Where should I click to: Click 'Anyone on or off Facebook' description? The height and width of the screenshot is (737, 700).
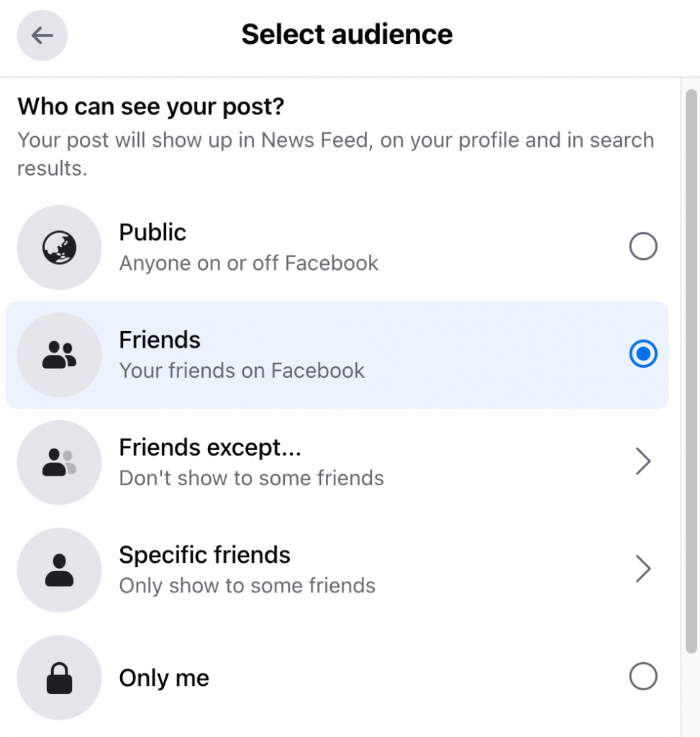(x=248, y=263)
